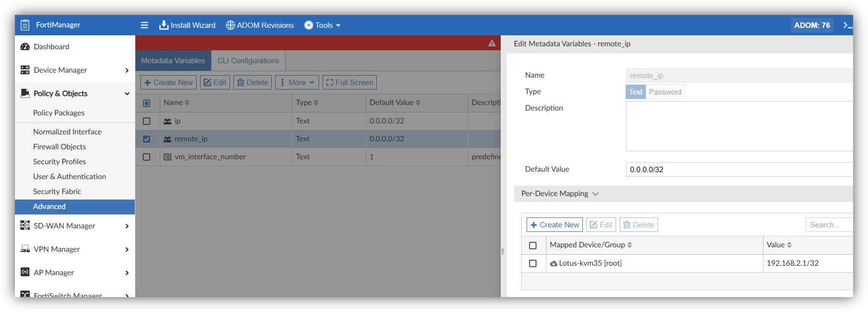
Task: Expand VPN Manager submenu chevron
Action: tap(127, 250)
